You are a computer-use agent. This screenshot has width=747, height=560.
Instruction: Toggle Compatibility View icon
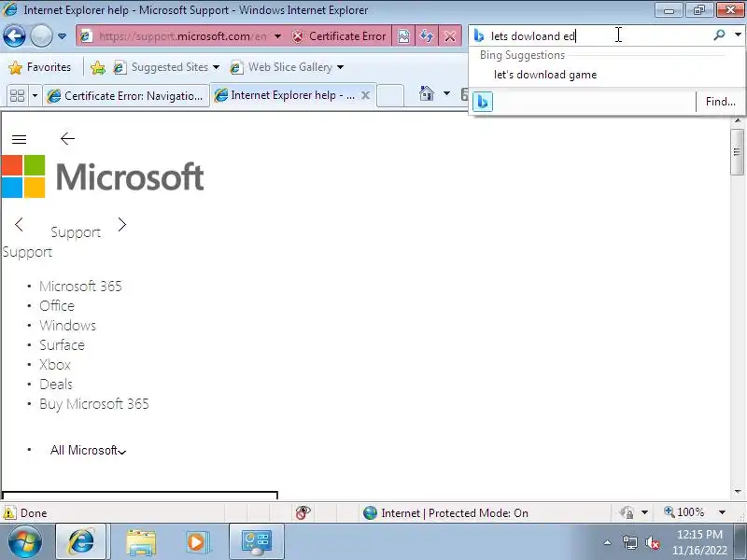click(403, 36)
